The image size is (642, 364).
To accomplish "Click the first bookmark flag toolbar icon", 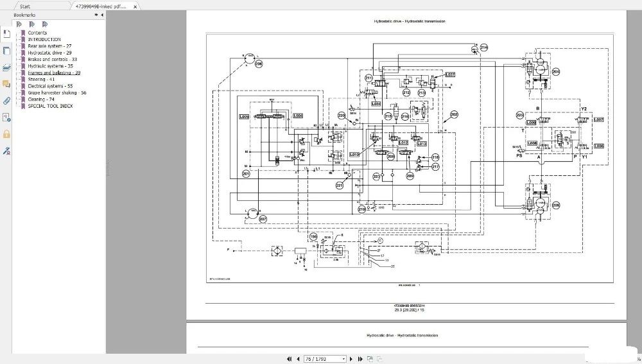I will [19, 24].
